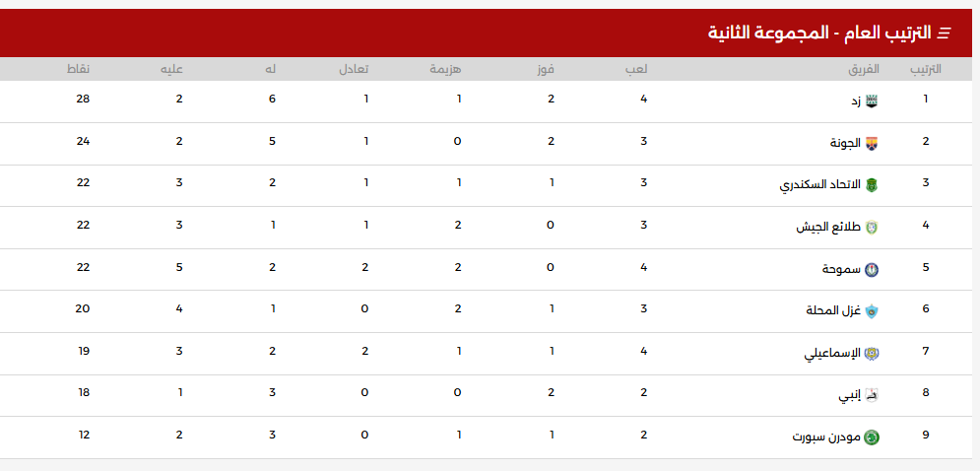
Task: Open the زد team link
Action: 856,101
